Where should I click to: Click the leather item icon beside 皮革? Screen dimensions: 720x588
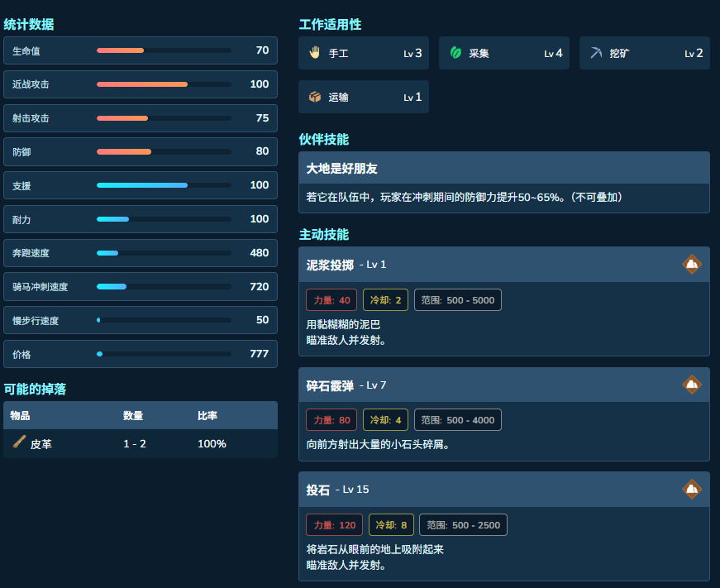[x=19, y=442]
